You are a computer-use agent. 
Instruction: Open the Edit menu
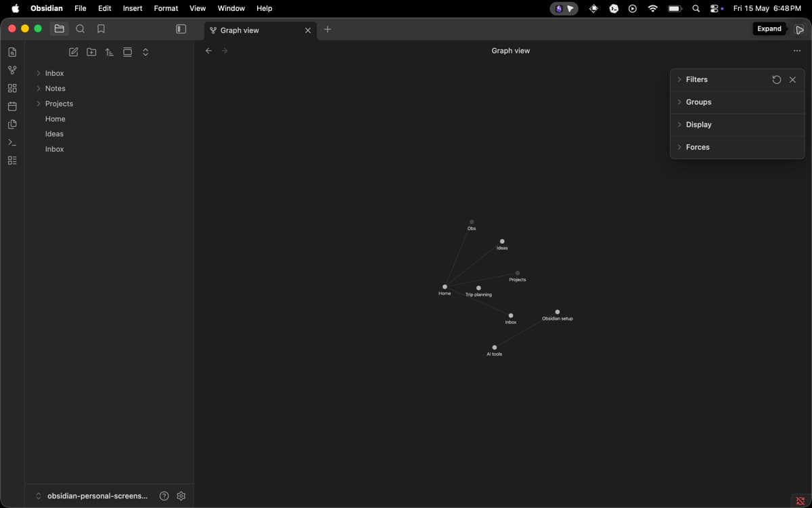pos(104,8)
